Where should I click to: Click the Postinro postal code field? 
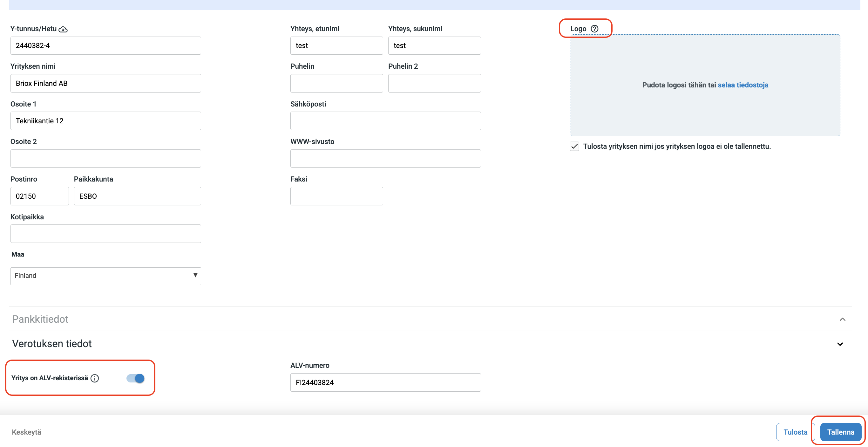point(39,196)
